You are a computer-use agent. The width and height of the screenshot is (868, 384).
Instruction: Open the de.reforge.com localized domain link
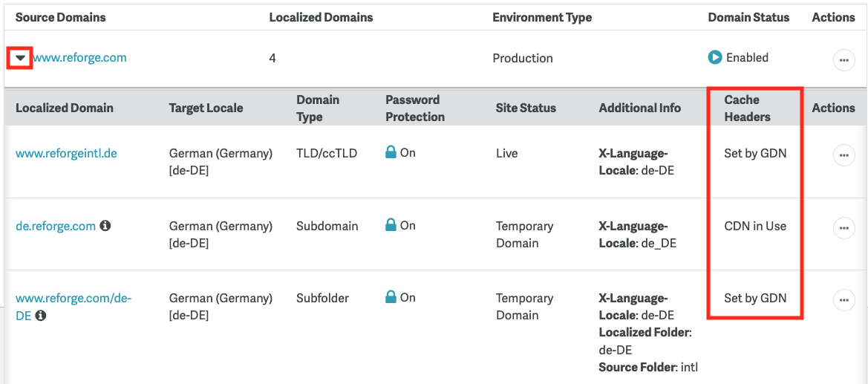(x=56, y=227)
